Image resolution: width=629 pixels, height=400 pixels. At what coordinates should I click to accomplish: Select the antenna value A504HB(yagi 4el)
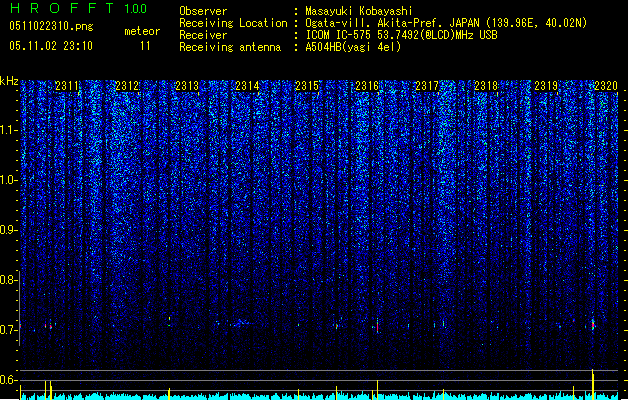353,47
